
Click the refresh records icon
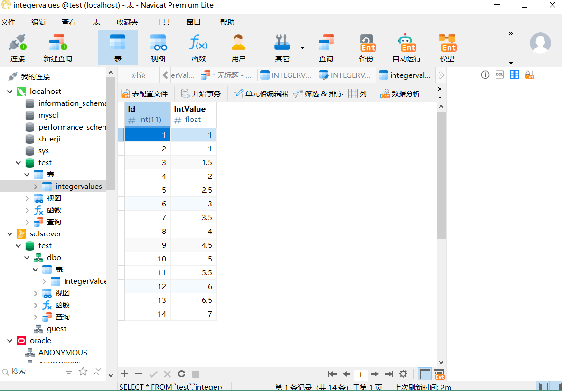pos(182,374)
